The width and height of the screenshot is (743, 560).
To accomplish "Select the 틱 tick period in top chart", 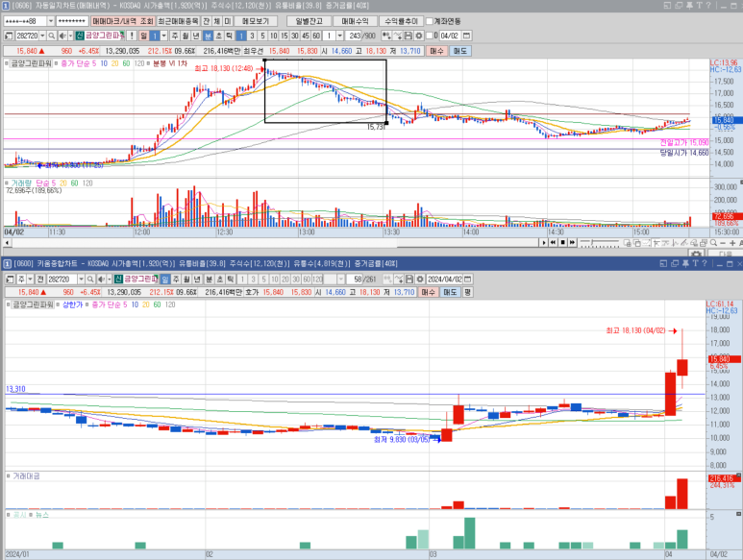I will [x=230, y=36].
